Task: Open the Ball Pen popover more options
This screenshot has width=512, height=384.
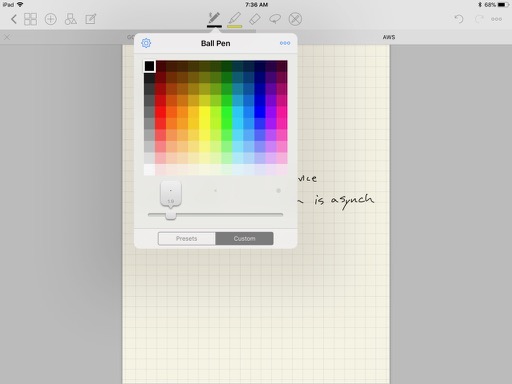Action: (285, 43)
